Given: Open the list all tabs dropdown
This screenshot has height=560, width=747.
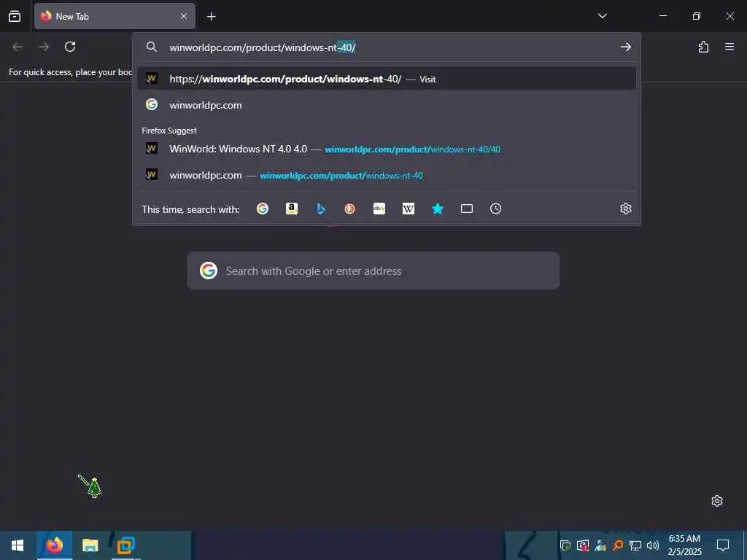Looking at the screenshot, I should tap(602, 16).
